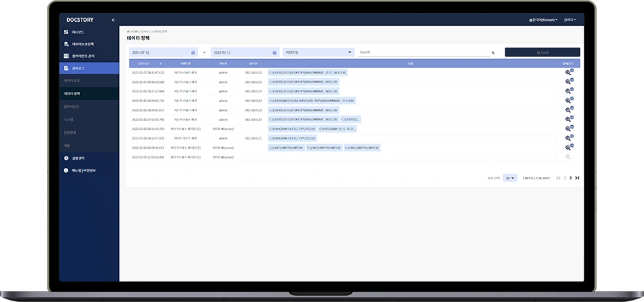Click the RANSOMWARE_TEST_NGO.EXE path tag
644x302 pixels.
pos(308,72)
